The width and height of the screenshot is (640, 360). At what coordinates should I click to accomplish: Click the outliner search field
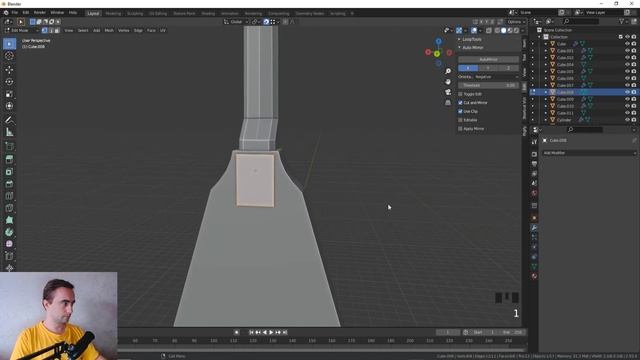581,21
